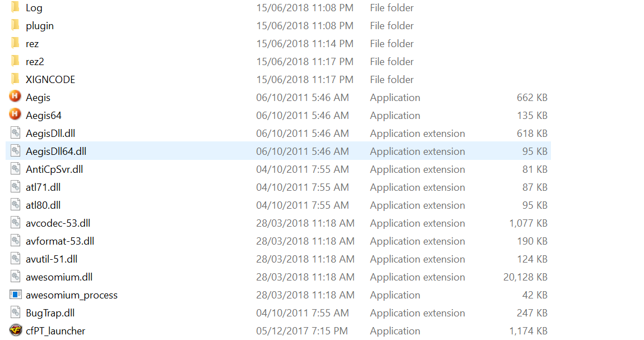Select the cfPT_launcher icon
The image size is (644, 340).
coord(15,330)
